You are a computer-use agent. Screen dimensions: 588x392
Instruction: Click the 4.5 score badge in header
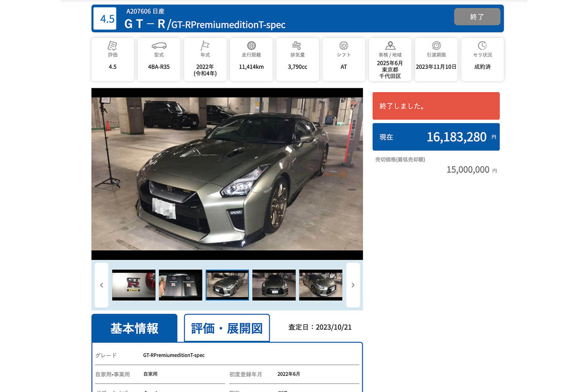(x=105, y=18)
